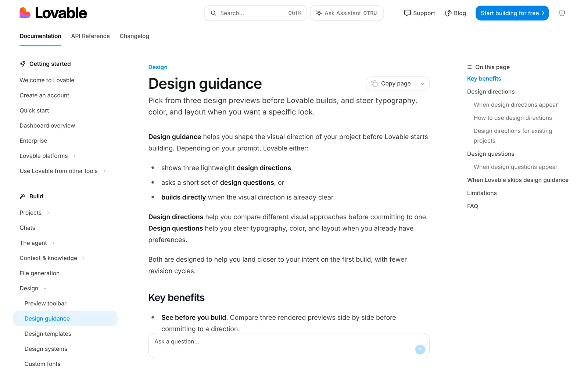The image size is (588, 368).
Task: Focus the Search field
Action: [x=255, y=13]
